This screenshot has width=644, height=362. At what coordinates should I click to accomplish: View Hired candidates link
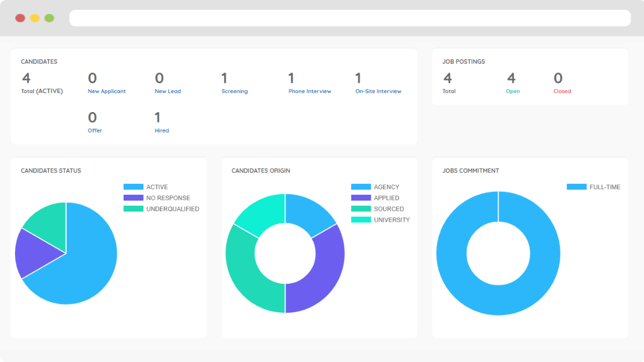(x=162, y=130)
